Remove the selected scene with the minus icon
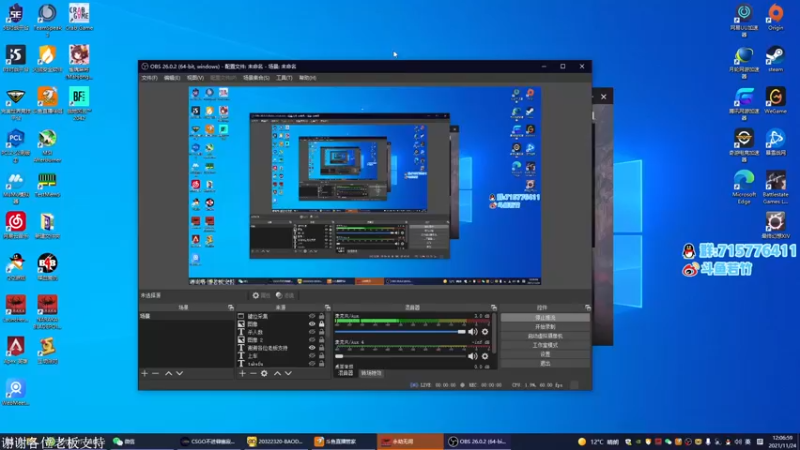Viewport: 800px width, 450px height. [156, 373]
